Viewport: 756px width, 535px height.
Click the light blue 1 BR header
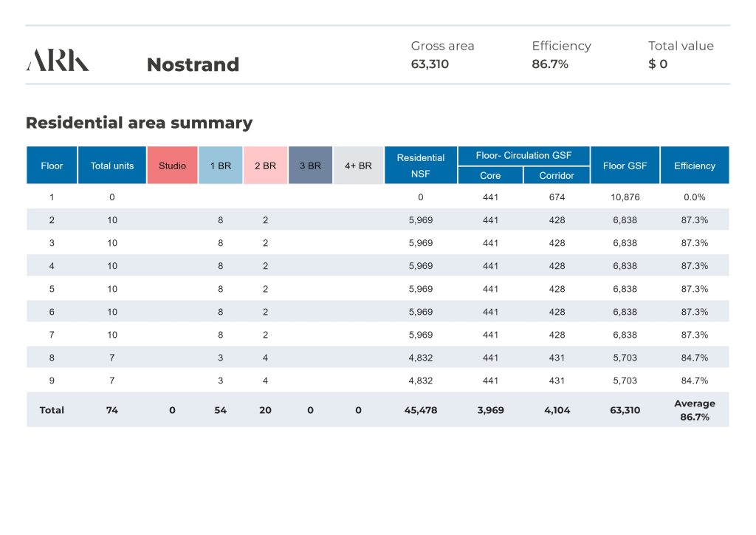pos(221,166)
